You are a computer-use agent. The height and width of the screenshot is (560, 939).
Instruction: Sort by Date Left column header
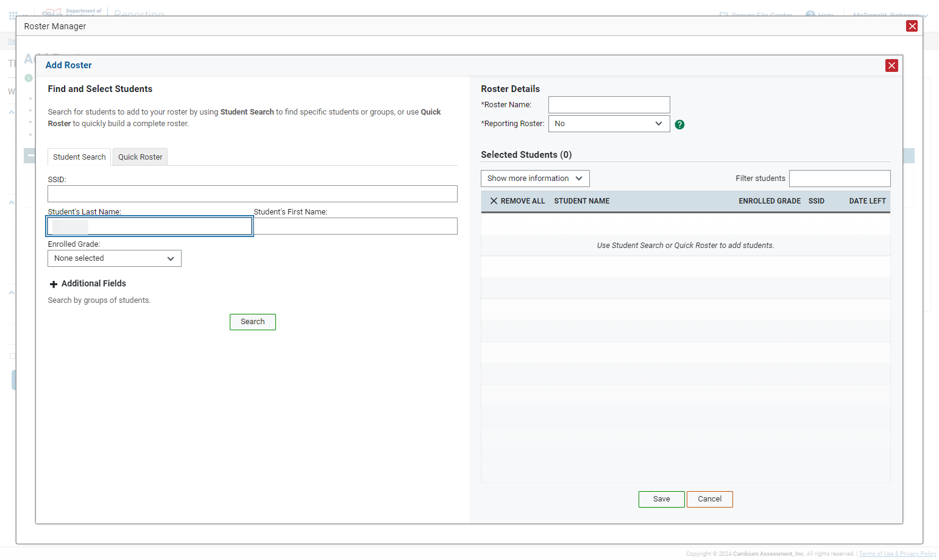(x=867, y=201)
